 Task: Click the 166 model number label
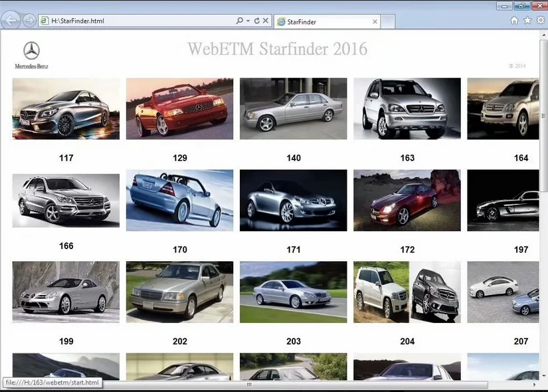click(x=66, y=246)
